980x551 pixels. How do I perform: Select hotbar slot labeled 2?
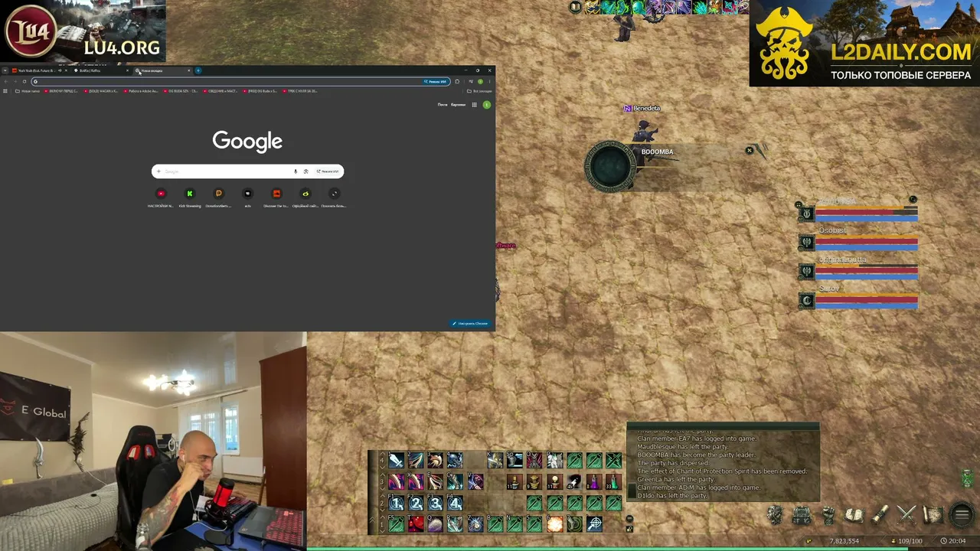[x=416, y=504]
